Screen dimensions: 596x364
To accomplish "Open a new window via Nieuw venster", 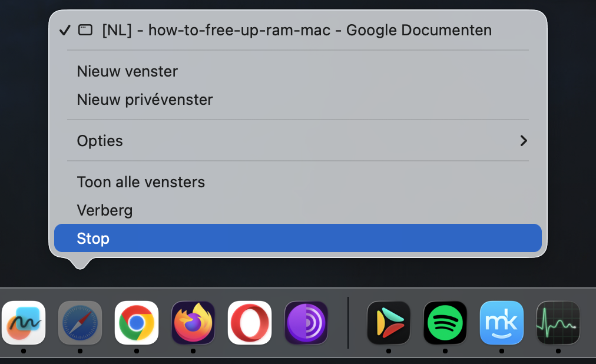I will pos(127,71).
